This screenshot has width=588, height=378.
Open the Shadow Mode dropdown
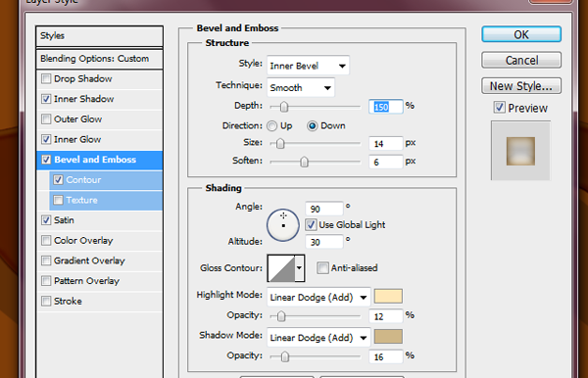point(318,338)
